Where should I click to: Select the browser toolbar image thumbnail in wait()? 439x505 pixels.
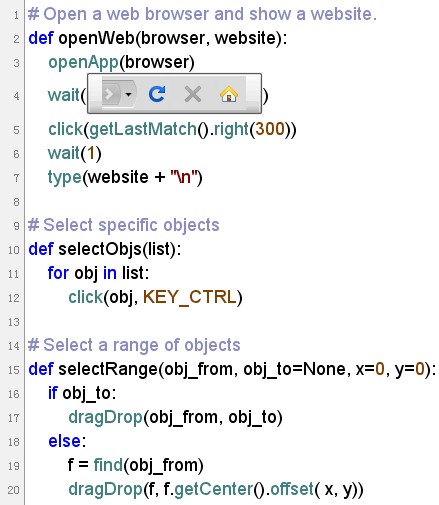(x=174, y=94)
